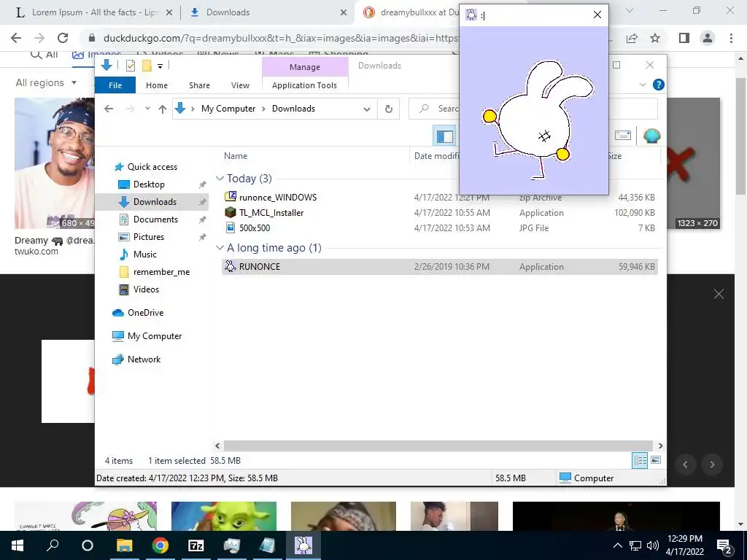
Task: Collapse the A long time ago group
Action: click(220, 248)
